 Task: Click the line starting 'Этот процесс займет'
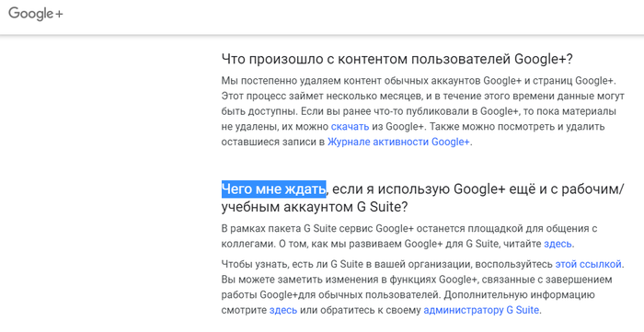(422, 96)
